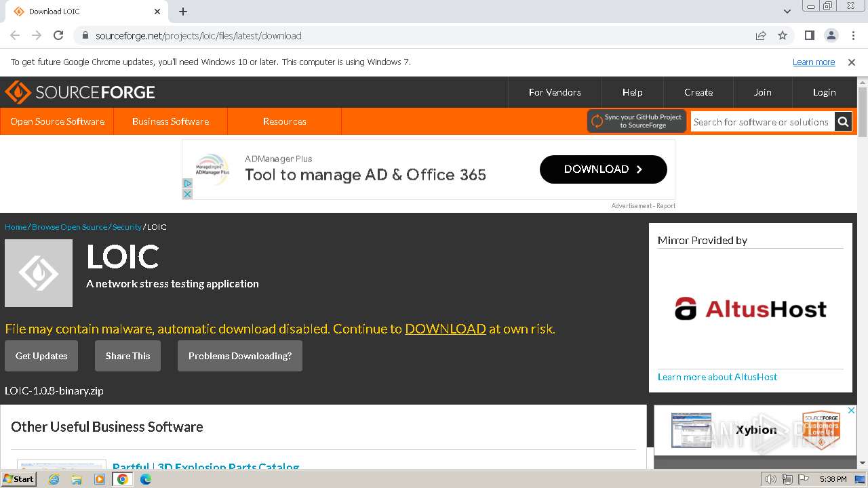Go to Browse Open Source breadcrumb
This screenshot has height=488, width=868.
tap(69, 227)
